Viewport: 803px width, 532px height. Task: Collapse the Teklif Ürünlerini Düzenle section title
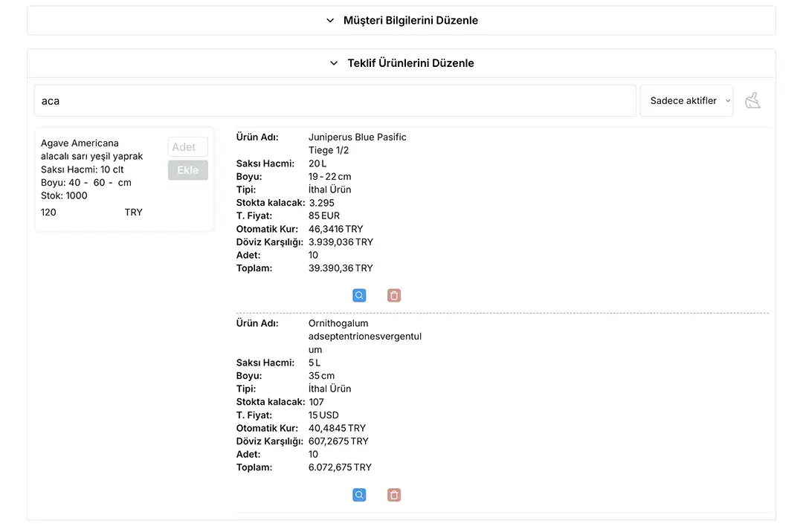click(410, 63)
